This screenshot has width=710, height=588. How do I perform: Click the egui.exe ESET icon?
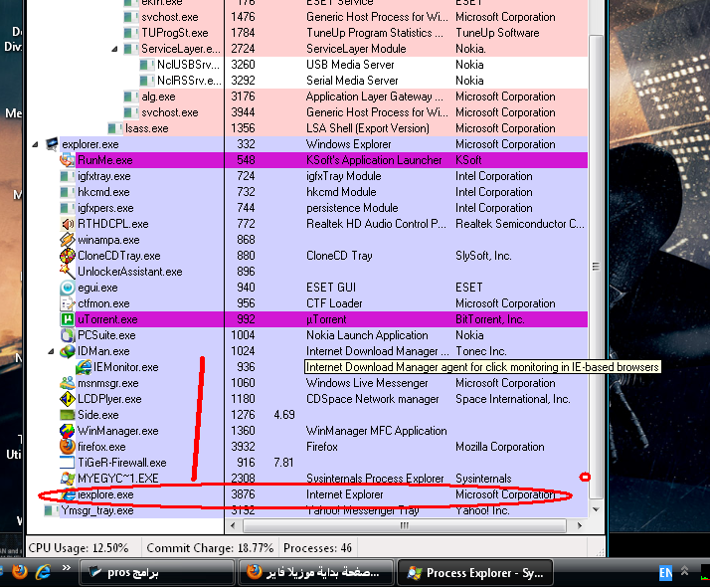pos(67,288)
